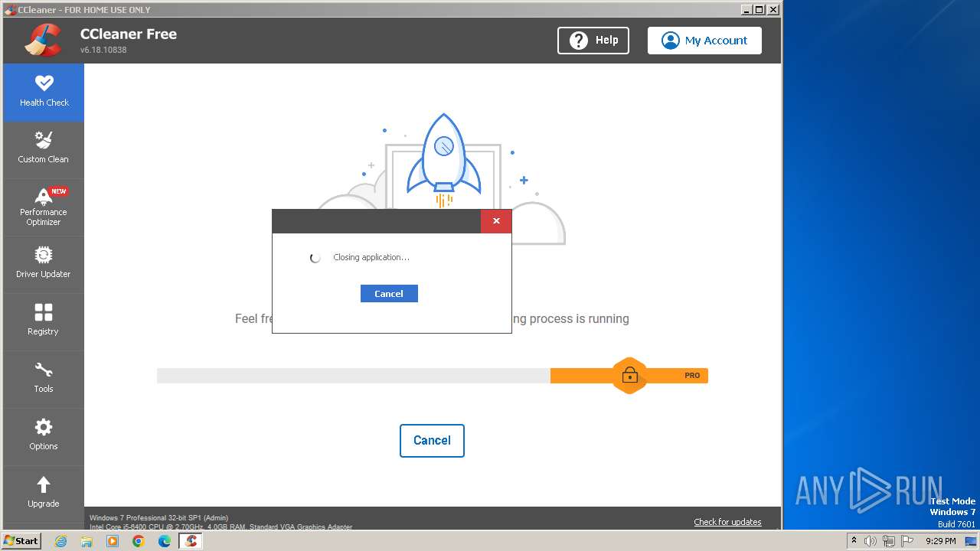Open File Explorer from taskbar
The height and width of the screenshot is (551, 980).
pyautogui.click(x=87, y=541)
